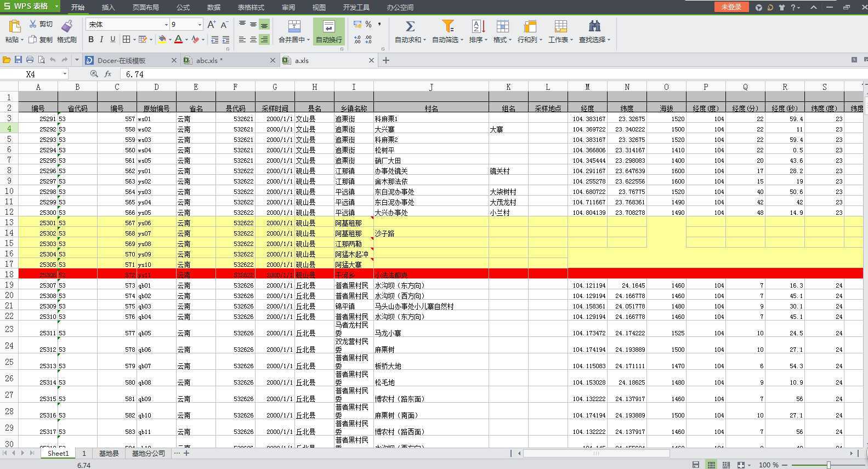Expand the Sort (排序) dropdown arrow
Screen dimensions: 868x469
486,40
